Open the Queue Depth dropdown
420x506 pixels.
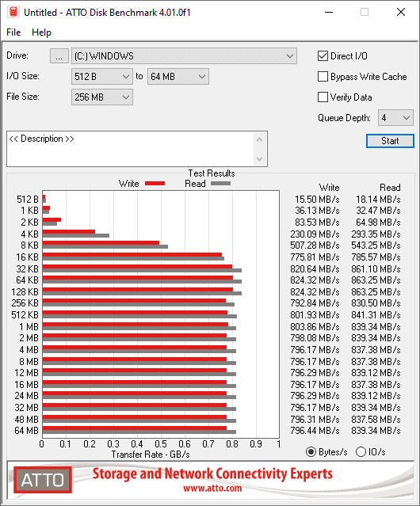(395, 118)
